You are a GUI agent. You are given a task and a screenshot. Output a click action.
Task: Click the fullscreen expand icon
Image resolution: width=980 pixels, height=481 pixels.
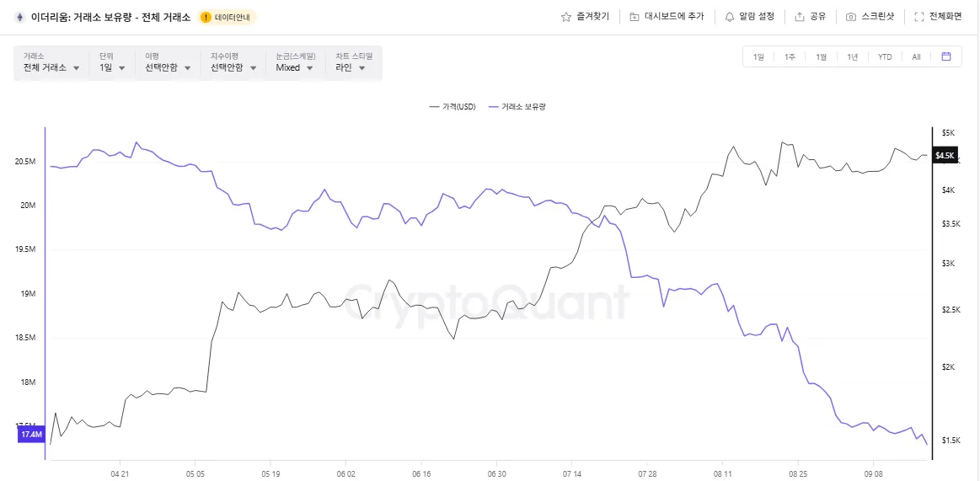coord(919,17)
